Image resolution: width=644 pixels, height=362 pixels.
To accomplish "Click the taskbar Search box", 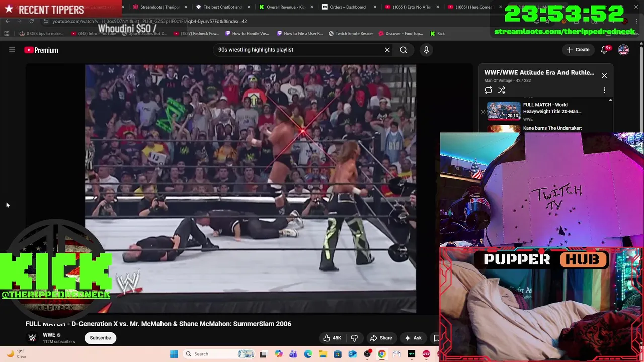I will coord(219,354).
